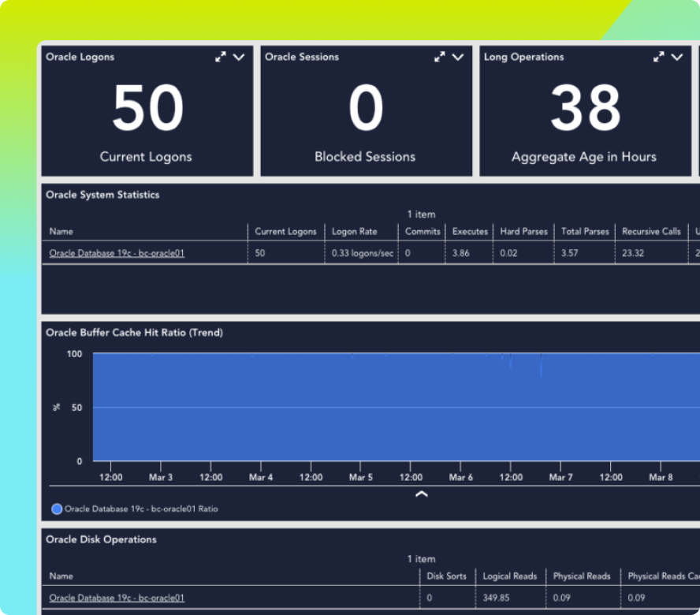Sort System Statistics by Logon Rate column

(354, 232)
